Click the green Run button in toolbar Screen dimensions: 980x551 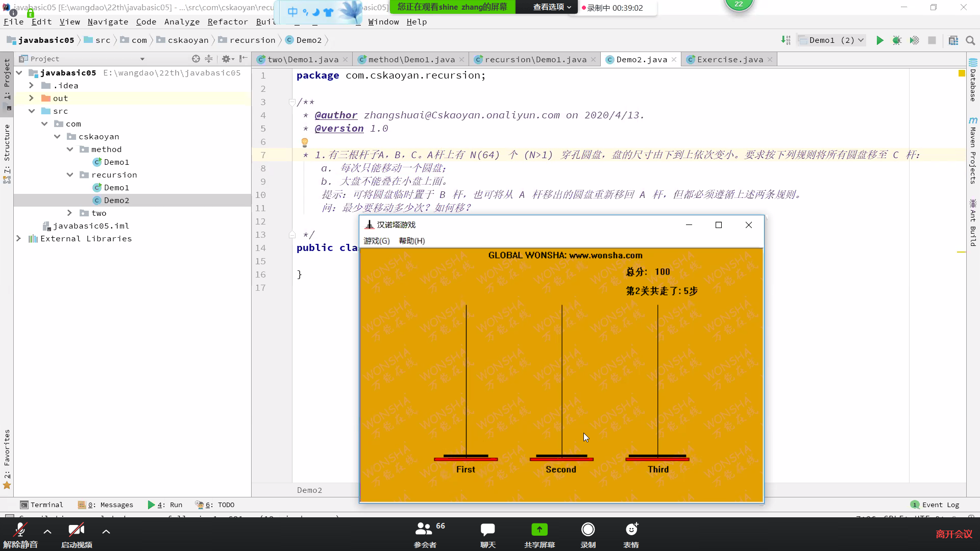[879, 40]
